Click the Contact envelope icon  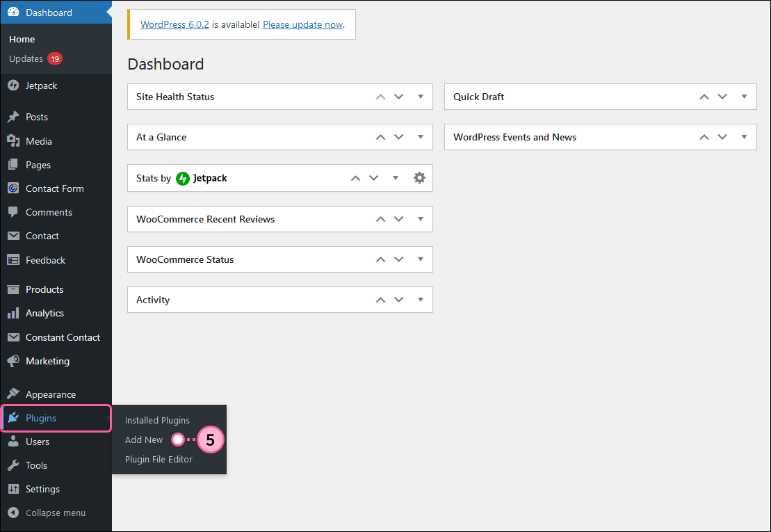point(13,236)
